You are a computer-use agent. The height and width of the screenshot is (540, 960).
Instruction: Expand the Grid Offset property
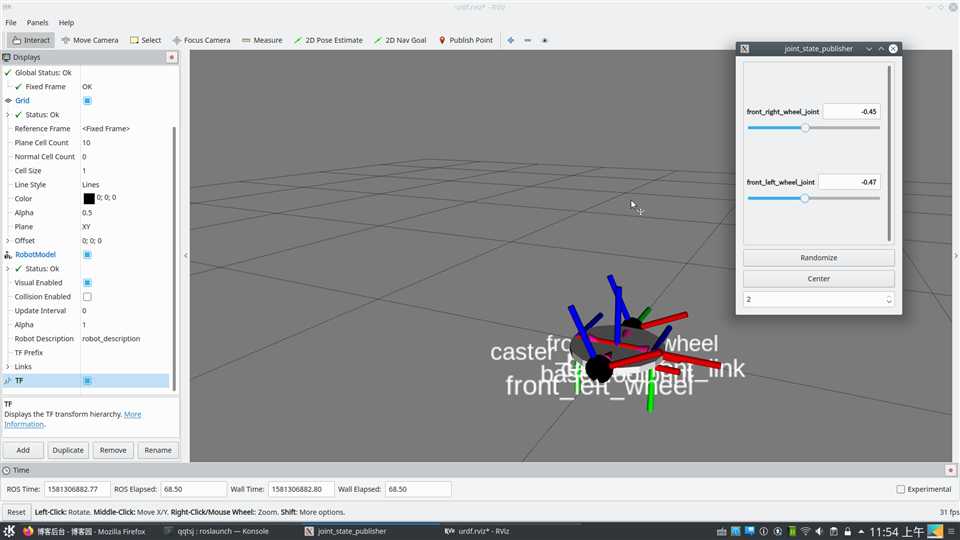pos(8,241)
